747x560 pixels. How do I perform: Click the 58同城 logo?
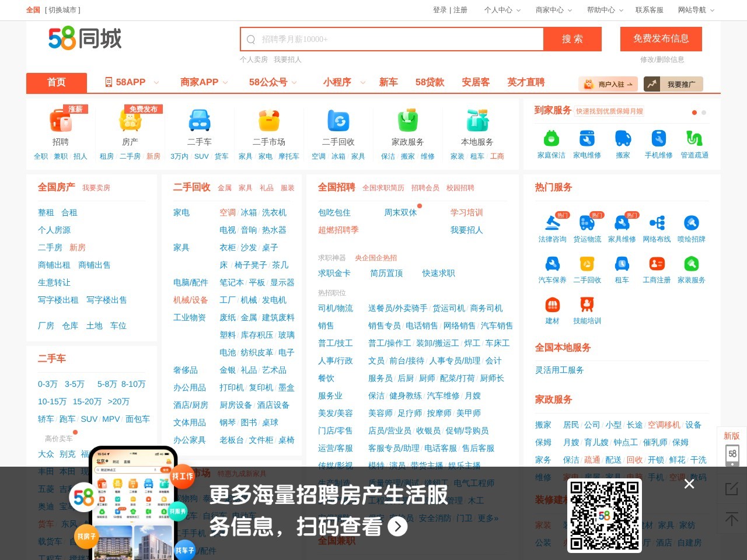pos(85,38)
